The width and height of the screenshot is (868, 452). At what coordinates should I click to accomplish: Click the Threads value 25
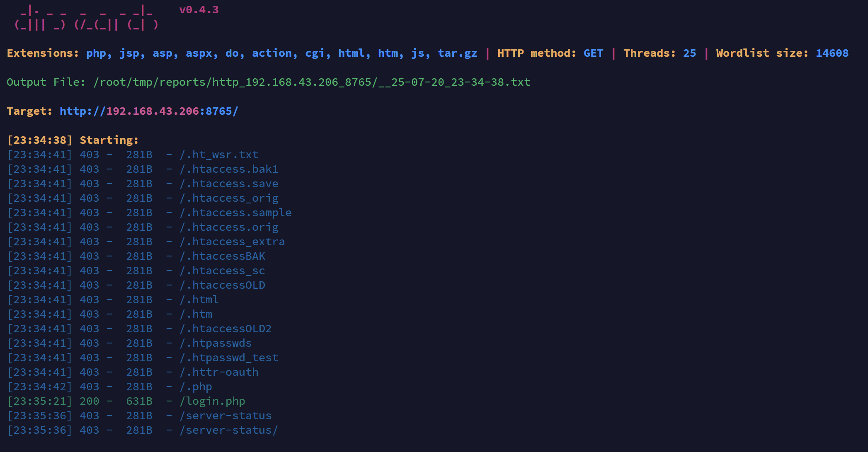pyautogui.click(x=689, y=53)
